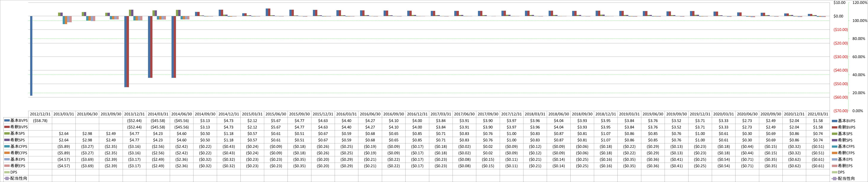Select the $0.02 cell in 基本CFPS row

click(488, 146)
